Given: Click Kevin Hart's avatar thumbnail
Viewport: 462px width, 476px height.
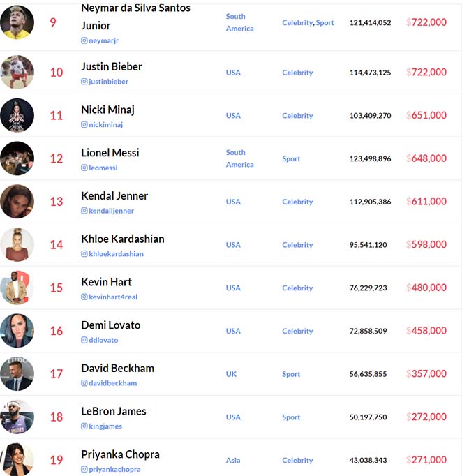Looking at the screenshot, I should click(x=17, y=288).
